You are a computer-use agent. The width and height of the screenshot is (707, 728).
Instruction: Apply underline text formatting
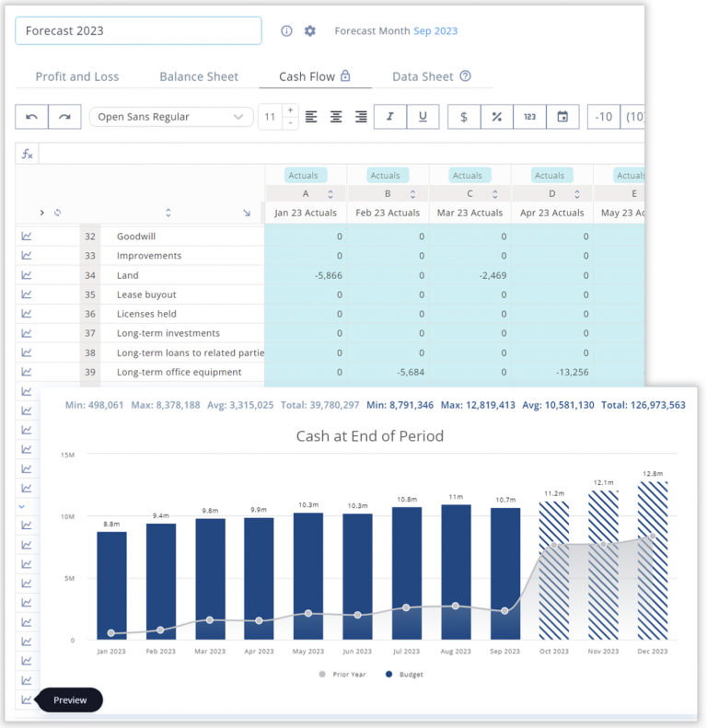(423, 117)
